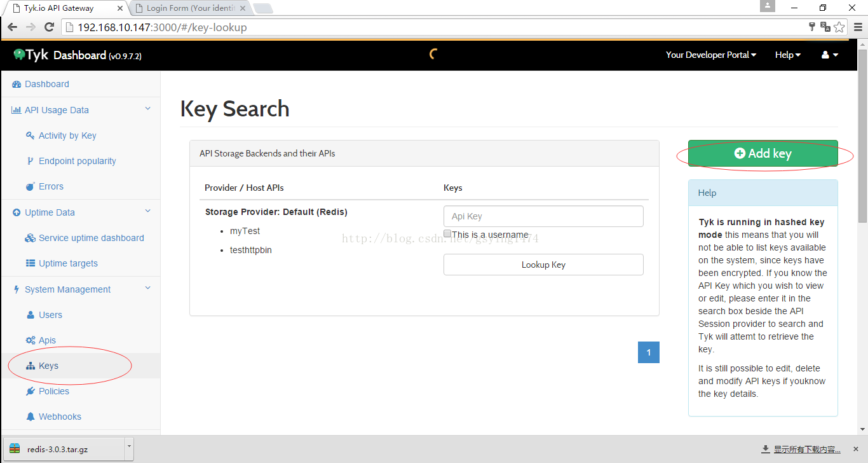The width and height of the screenshot is (868, 463).
Task: Click the Keys sitemap icon in sidebar
Action: (31, 366)
